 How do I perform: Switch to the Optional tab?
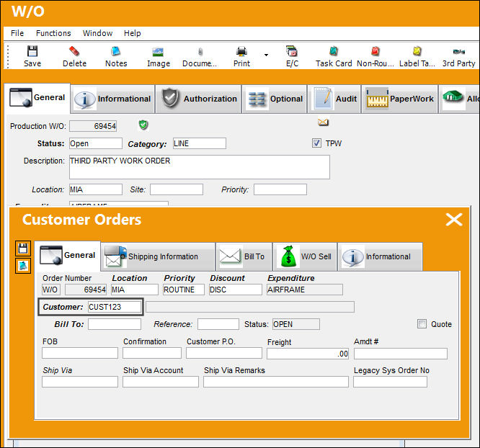click(x=275, y=99)
